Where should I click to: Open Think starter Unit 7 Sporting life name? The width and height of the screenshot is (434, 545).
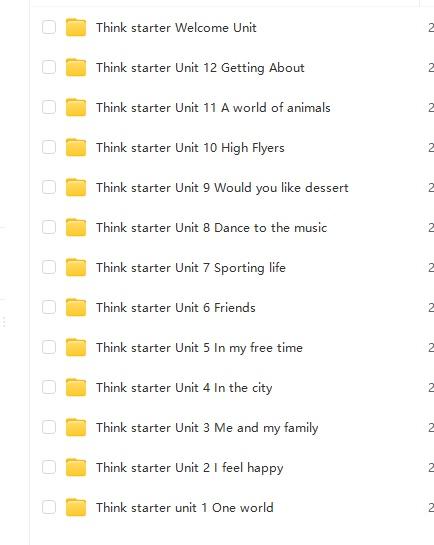[x=191, y=268]
